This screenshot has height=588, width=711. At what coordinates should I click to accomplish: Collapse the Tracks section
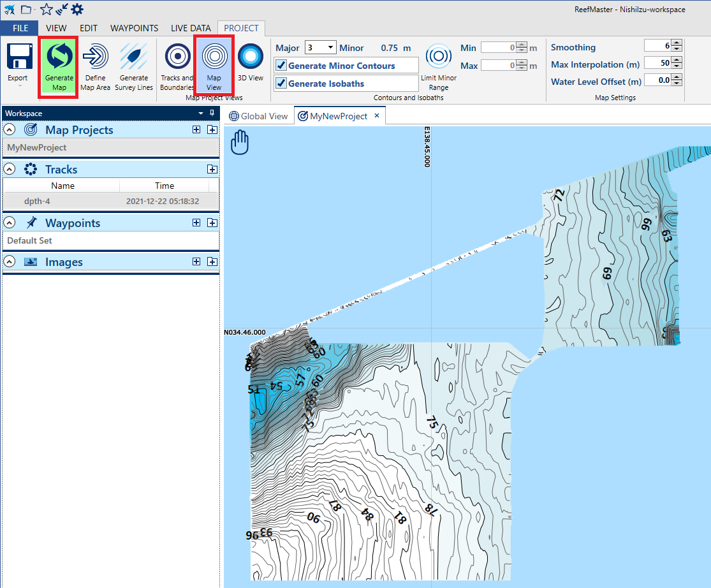pos(10,170)
